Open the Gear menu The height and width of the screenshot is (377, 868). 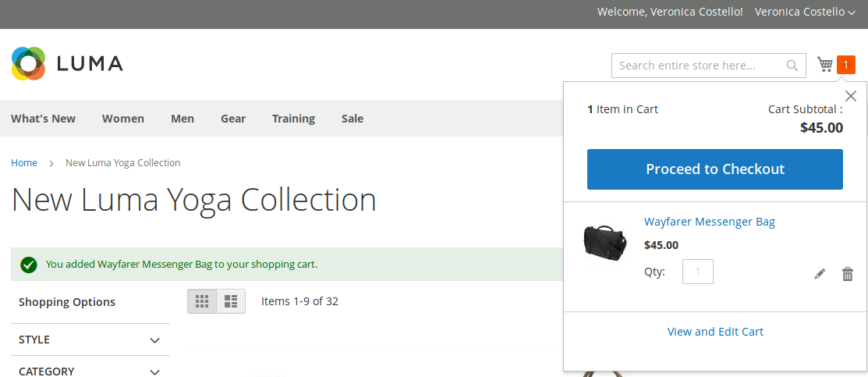pos(233,119)
